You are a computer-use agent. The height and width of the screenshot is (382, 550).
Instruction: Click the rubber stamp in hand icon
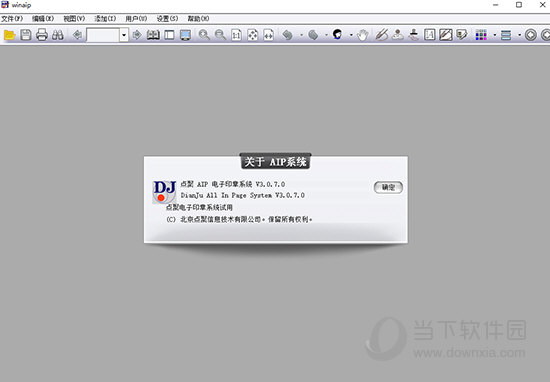[414, 35]
